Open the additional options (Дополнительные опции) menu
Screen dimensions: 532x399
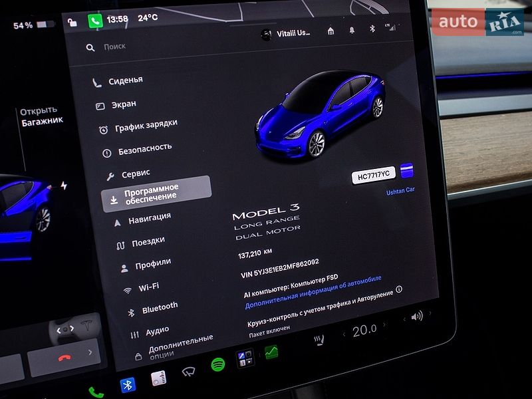click(174, 347)
